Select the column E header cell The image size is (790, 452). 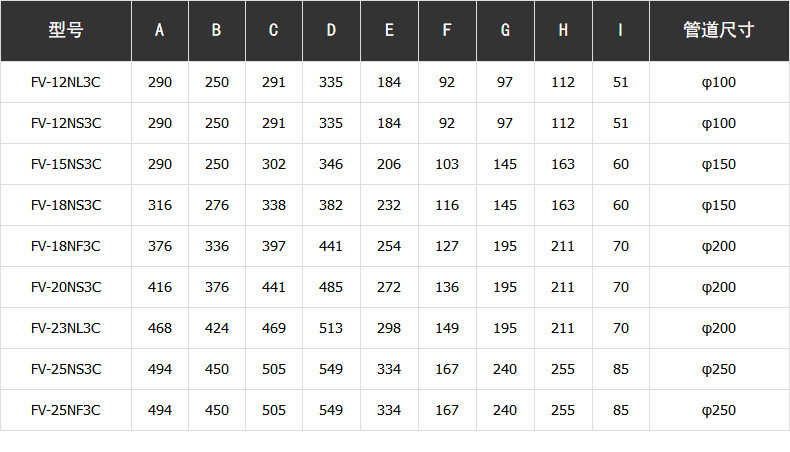point(389,30)
